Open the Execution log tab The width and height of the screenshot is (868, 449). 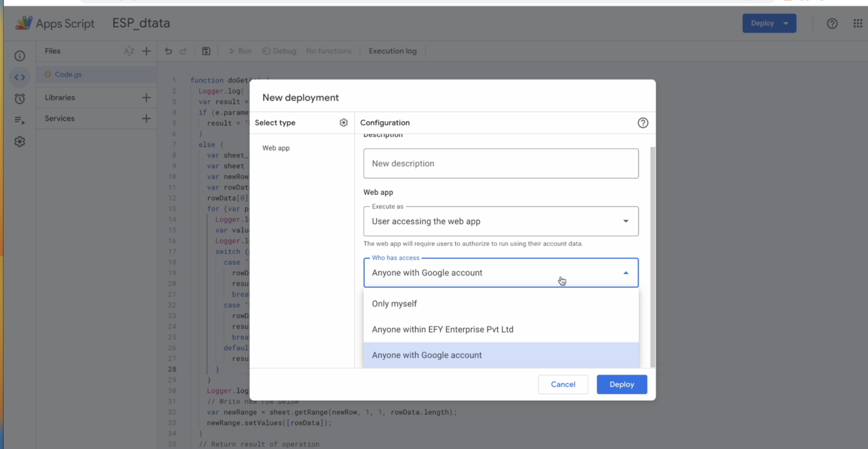click(x=392, y=51)
